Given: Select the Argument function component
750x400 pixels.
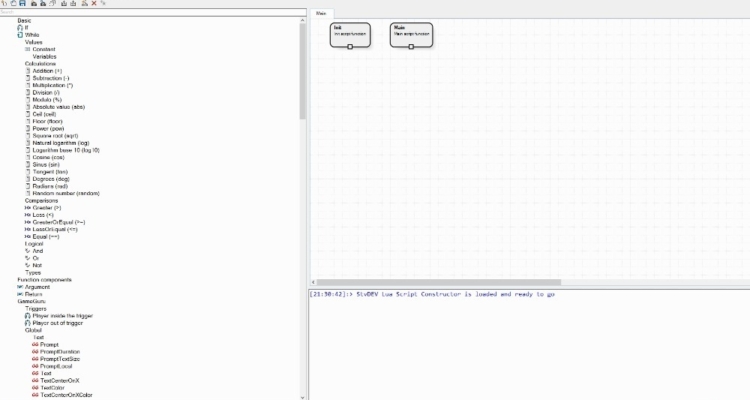Looking at the screenshot, I should pyautogui.click(x=33, y=287).
